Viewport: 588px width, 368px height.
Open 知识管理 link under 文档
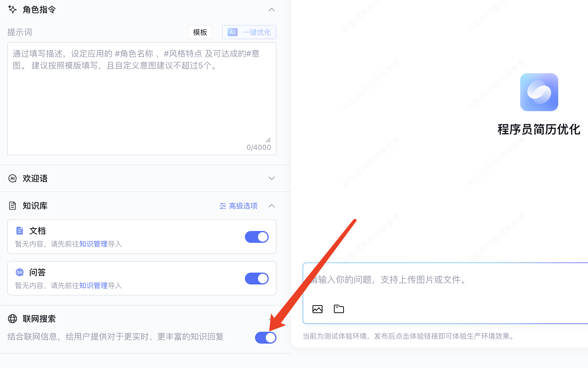click(93, 244)
